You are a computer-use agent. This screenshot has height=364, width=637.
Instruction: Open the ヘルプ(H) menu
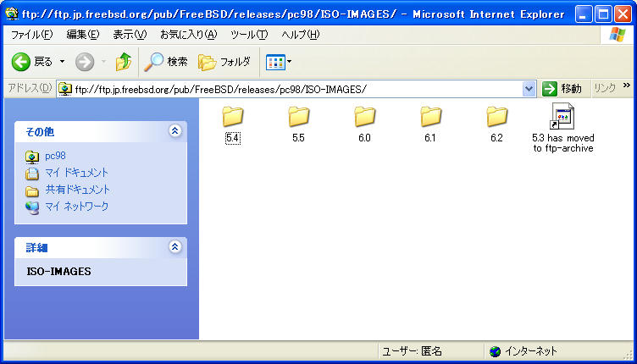(301, 35)
